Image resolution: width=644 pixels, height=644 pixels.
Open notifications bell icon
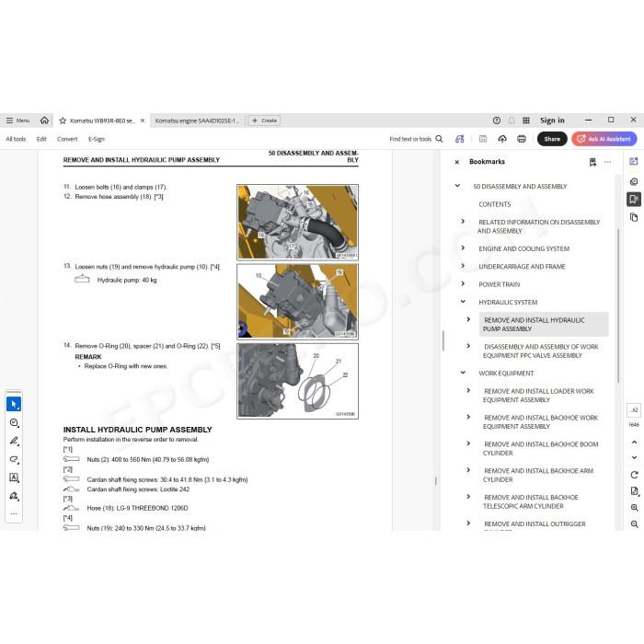(x=512, y=121)
